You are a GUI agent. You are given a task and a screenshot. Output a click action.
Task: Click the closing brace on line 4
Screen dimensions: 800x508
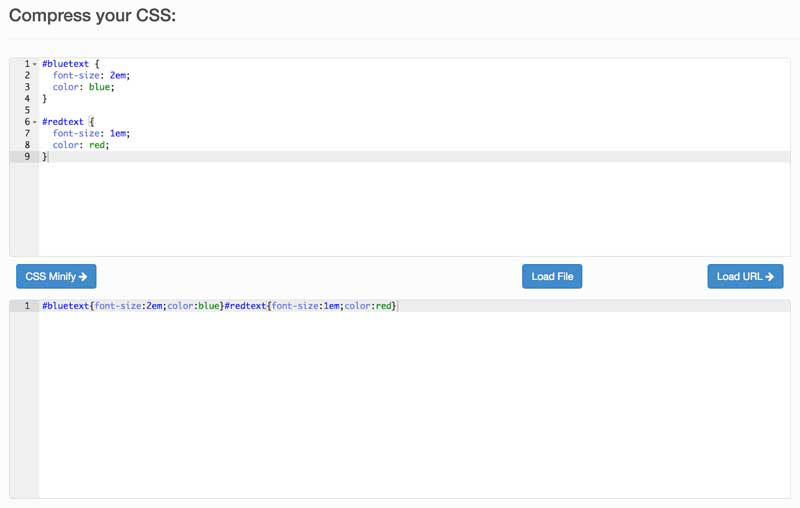44,99
